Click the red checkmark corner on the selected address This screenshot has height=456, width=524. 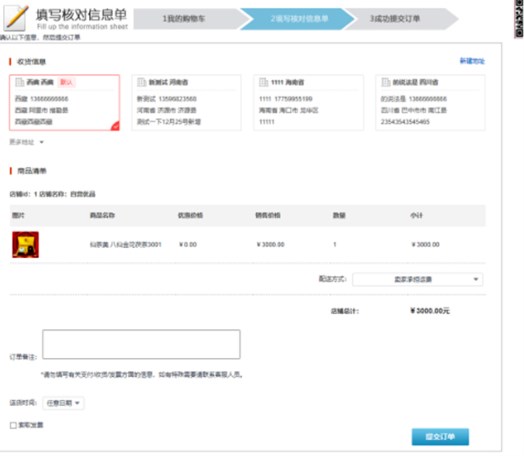pyautogui.click(x=115, y=126)
